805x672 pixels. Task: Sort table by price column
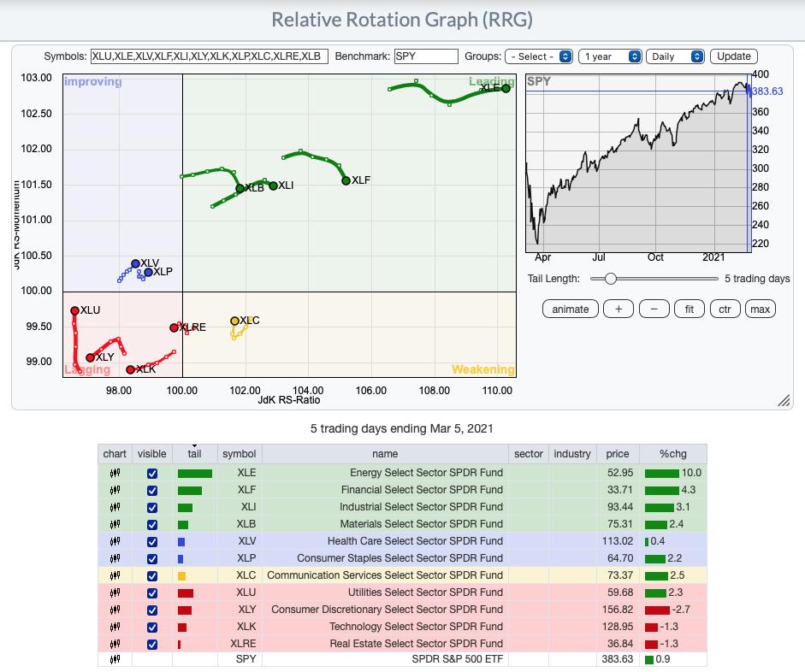tap(617, 454)
